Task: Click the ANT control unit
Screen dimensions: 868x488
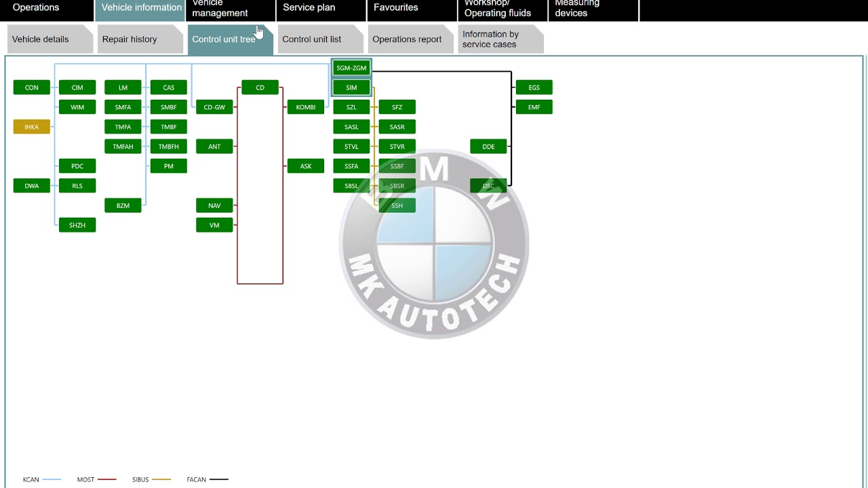Action: [x=214, y=146]
